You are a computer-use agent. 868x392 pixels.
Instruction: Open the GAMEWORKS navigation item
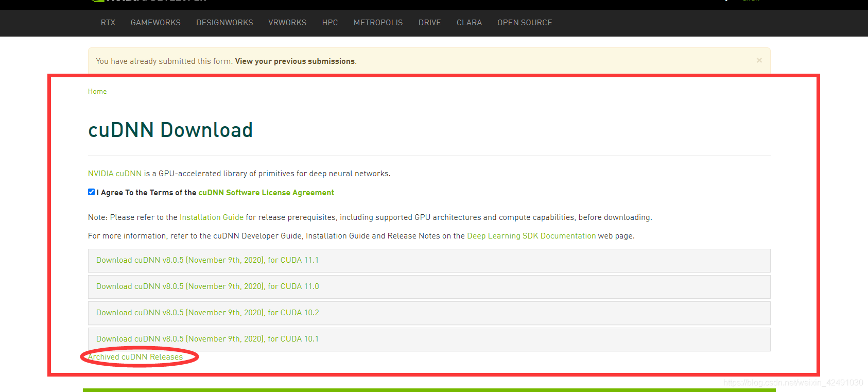(x=155, y=23)
